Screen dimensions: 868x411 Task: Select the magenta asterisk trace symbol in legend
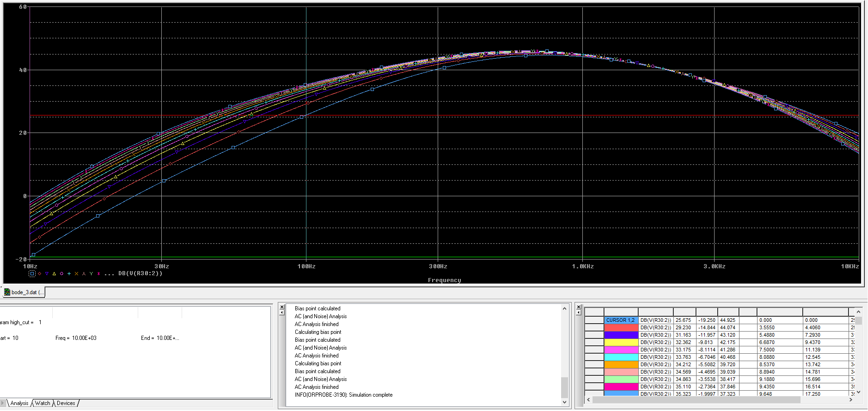point(98,274)
